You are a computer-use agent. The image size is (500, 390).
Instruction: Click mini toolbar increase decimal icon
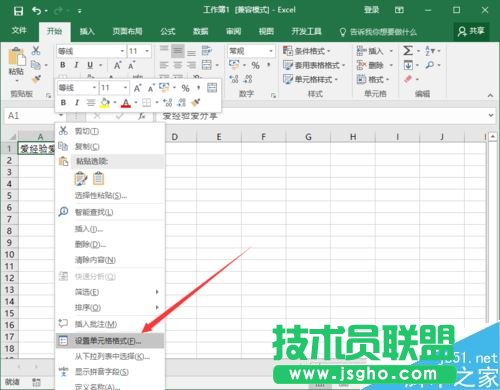click(x=167, y=102)
